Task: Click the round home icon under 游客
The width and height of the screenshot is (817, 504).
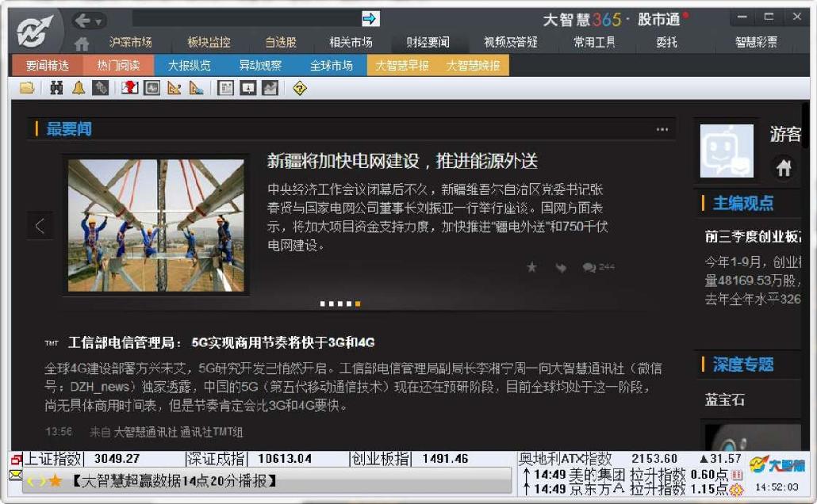Action: 784,168
